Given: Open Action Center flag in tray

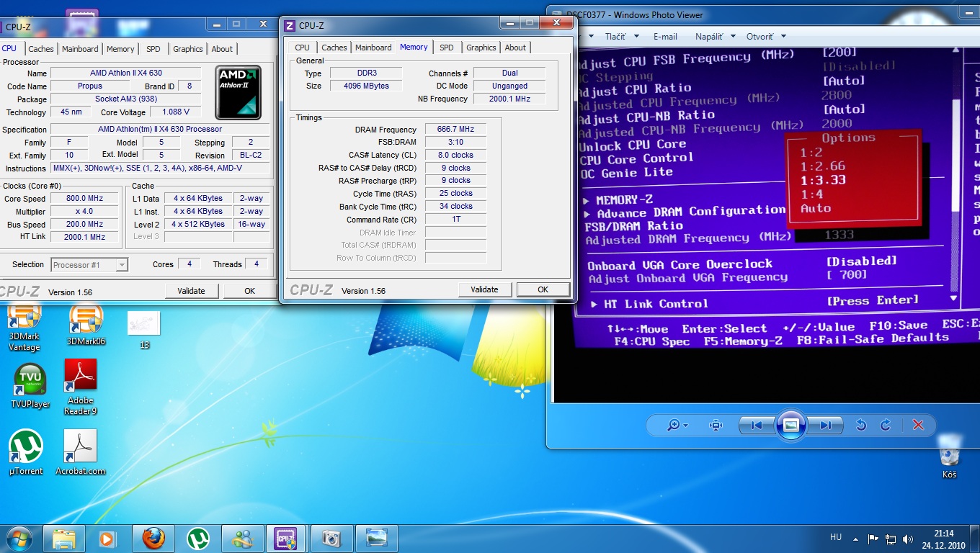Looking at the screenshot, I should coord(873,539).
